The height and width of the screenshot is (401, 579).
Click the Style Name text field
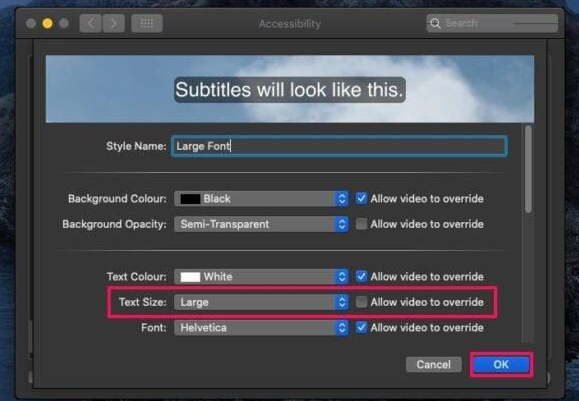point(339,146)
